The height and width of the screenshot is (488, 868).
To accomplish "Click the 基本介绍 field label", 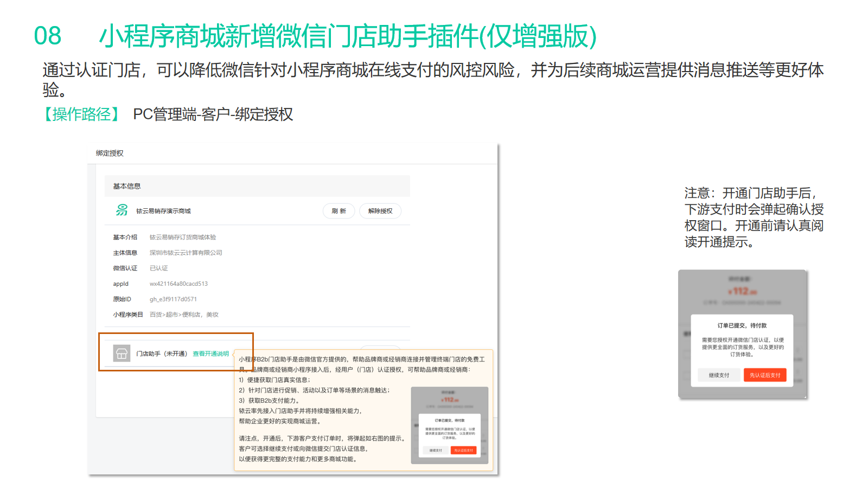I will (x=125, y=237).
